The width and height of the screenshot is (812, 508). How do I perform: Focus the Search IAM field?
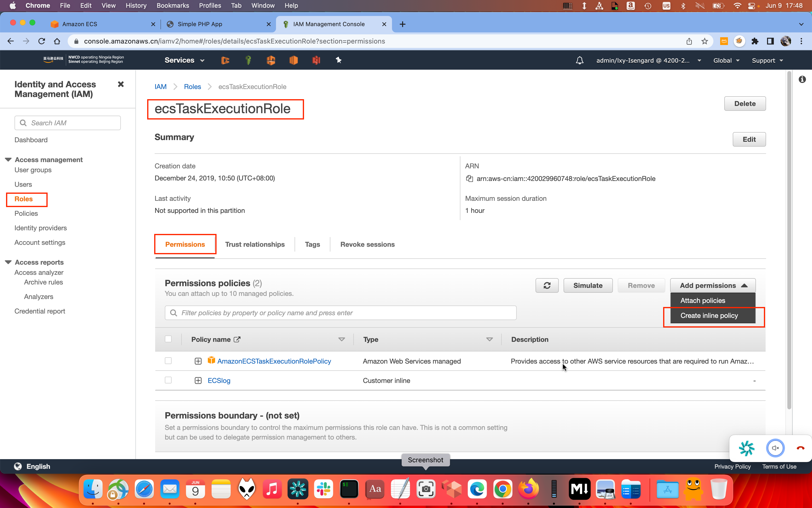click(x=67, y=123)
